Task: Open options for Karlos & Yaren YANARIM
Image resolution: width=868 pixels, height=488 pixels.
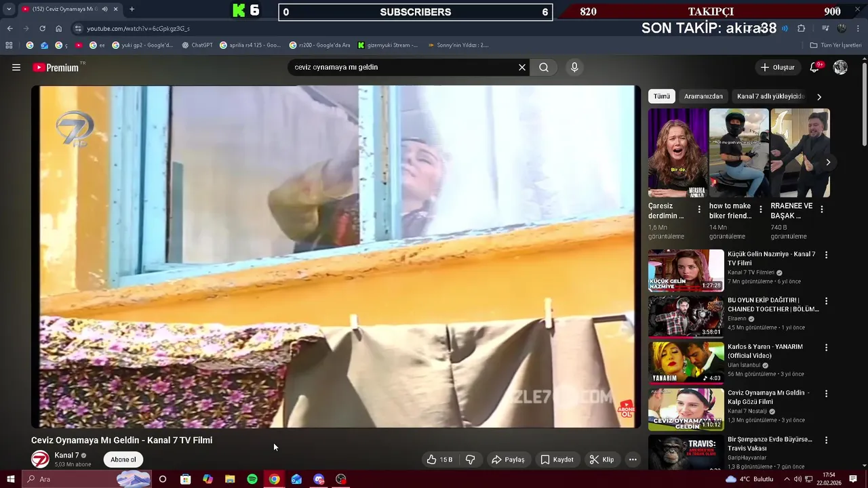Action: 826,348
